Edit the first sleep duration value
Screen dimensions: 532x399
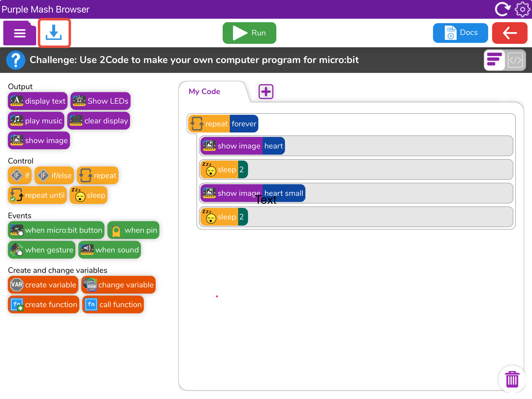[242, 170]
